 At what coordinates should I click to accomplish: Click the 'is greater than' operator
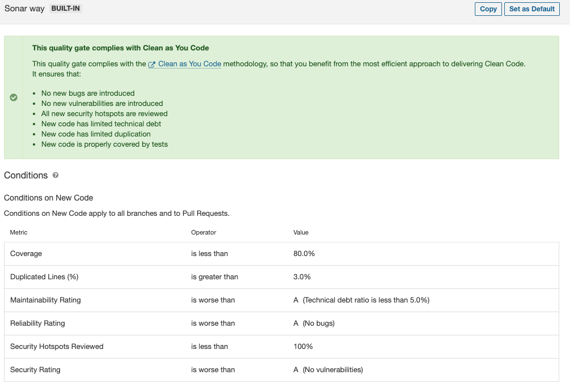215,277
